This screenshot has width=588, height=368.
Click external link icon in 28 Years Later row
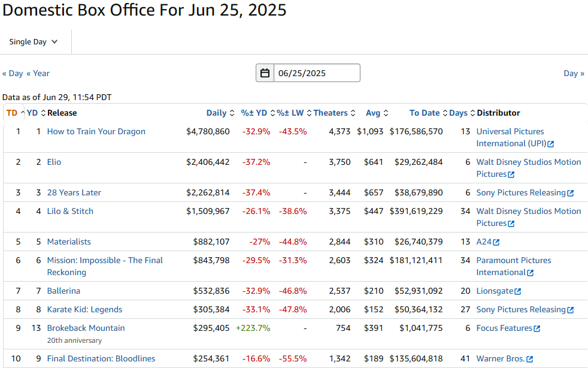571,193
